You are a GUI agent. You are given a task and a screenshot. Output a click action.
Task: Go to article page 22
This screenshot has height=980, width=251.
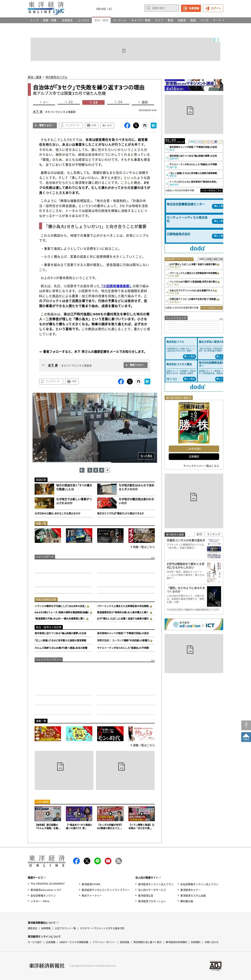[69, 102]
